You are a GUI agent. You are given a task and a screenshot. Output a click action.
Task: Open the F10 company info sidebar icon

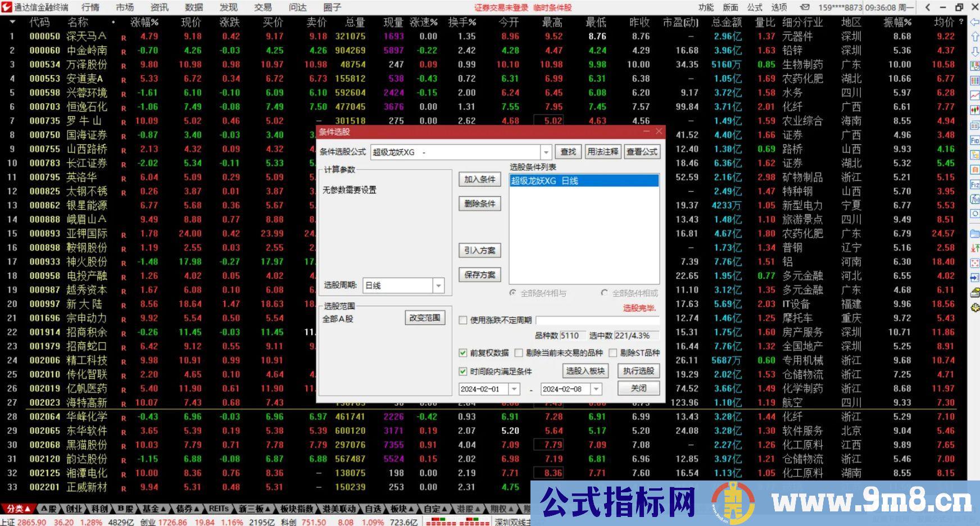(x=975, y=140)
